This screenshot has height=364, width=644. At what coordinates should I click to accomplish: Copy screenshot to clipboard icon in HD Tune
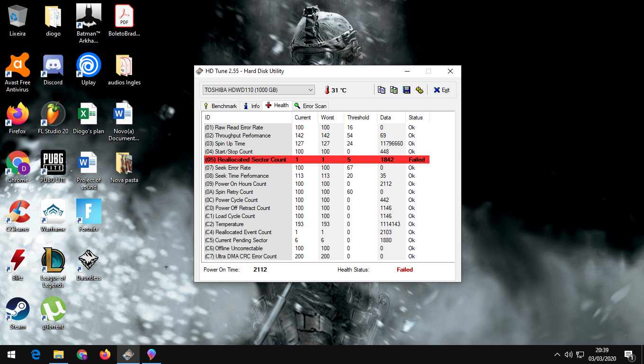[x=394, y=90]
